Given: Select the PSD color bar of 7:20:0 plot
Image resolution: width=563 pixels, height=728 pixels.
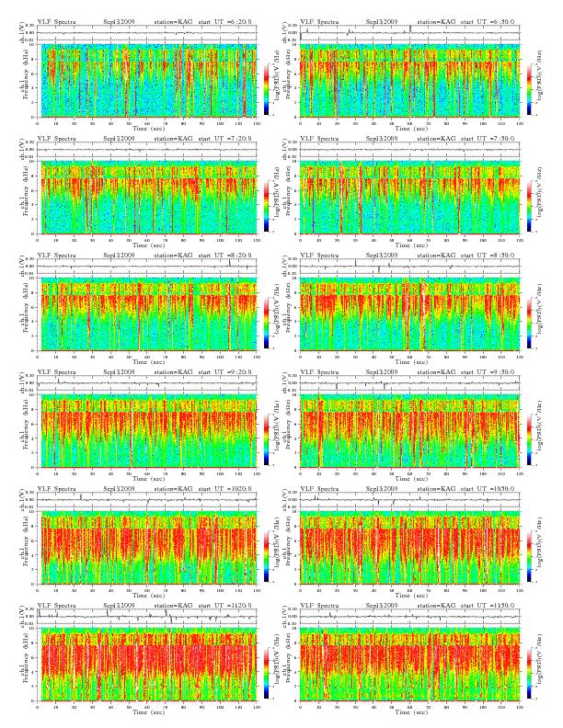Looking at the screenshot, I should (x=266, y=206).
